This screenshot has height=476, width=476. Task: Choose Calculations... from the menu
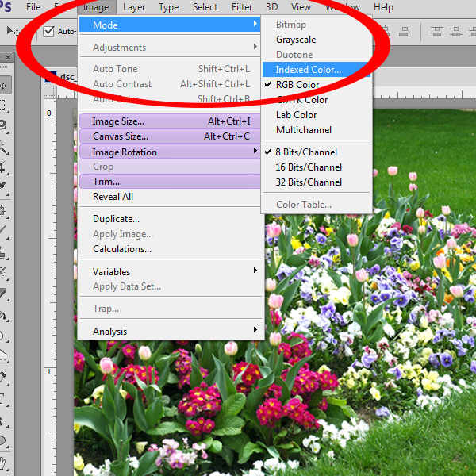[x=170, y=249]
